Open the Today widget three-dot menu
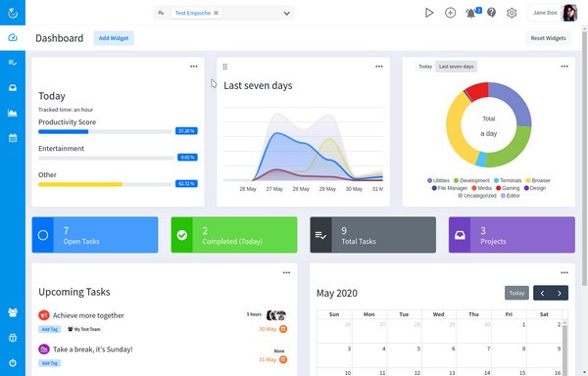The height and width of the screenshot is (376, 588). point(193,67)
